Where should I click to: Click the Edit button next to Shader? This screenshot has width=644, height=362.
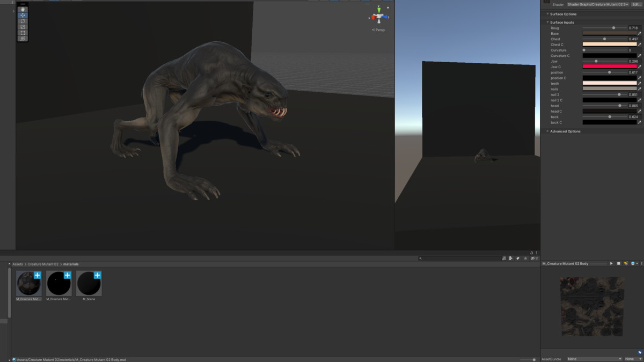point(636,4)
